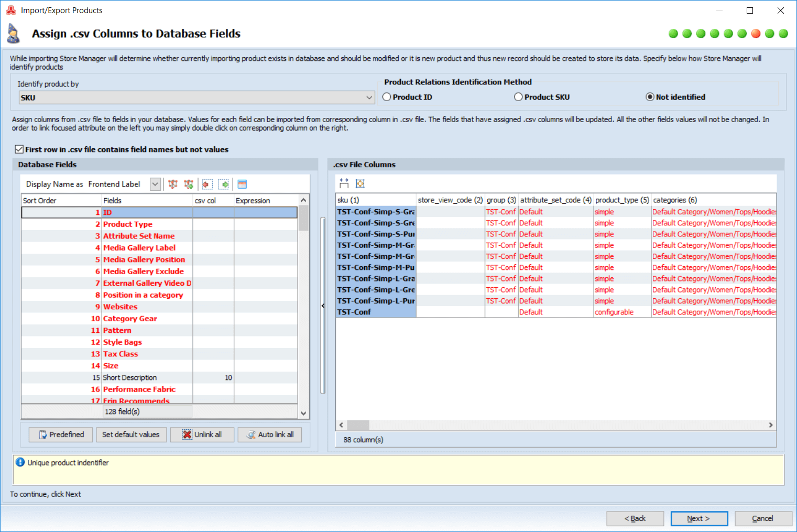Collapse the splitter arrow between the two panels

point(323,306)
